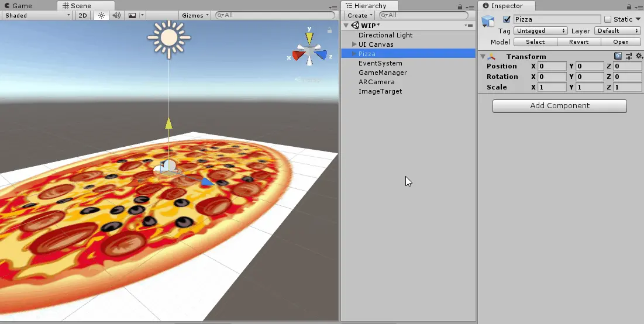Viewport: 644px width, 324px height.
Task: Click the Model Select button
Action: (535, 42)
